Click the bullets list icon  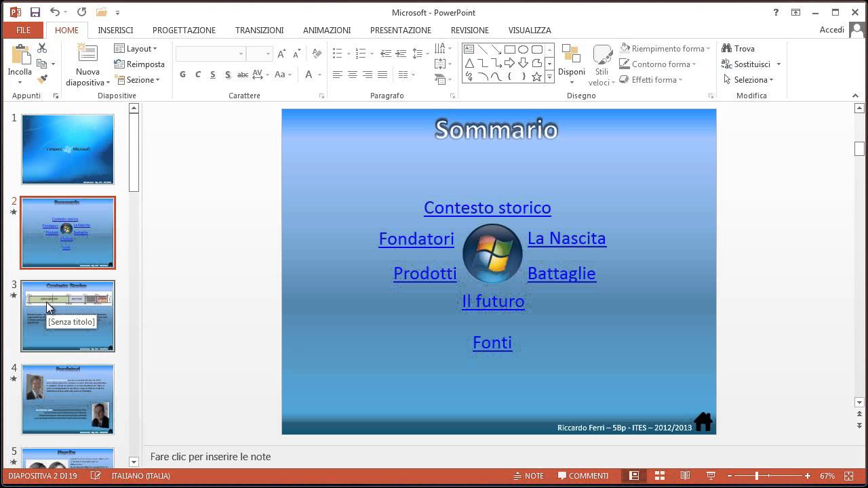[x=337, y=54]
